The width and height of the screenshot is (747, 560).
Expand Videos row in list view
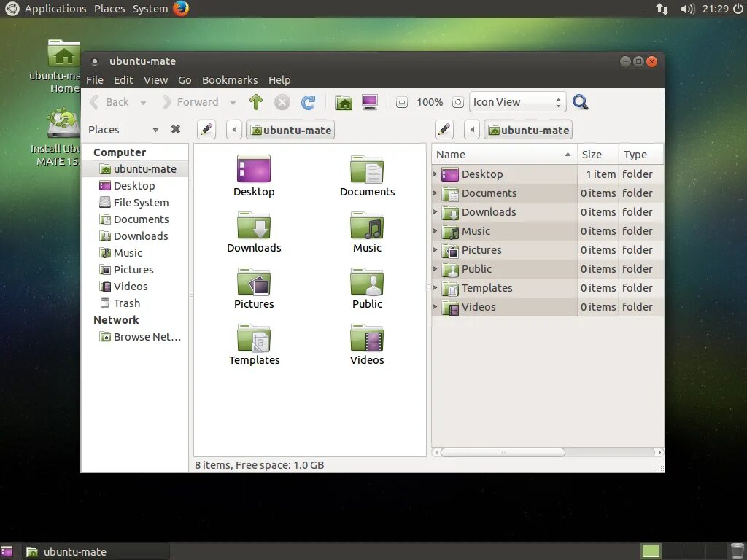435,307
